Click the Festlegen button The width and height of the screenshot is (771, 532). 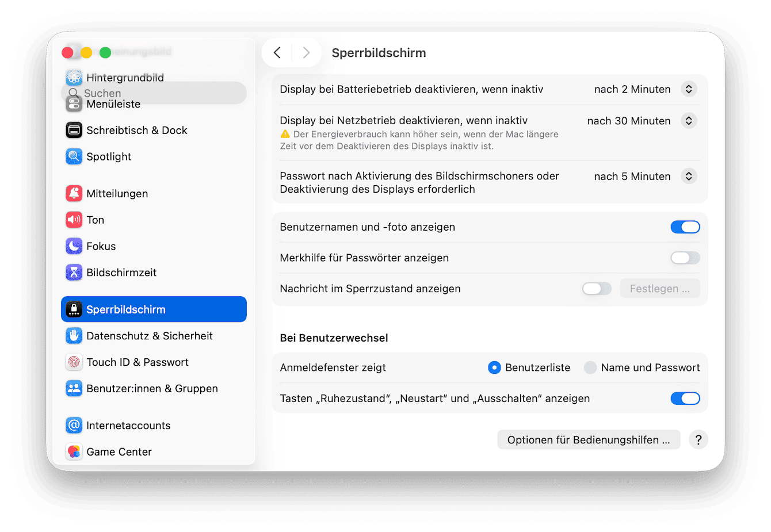pos(660,289)
